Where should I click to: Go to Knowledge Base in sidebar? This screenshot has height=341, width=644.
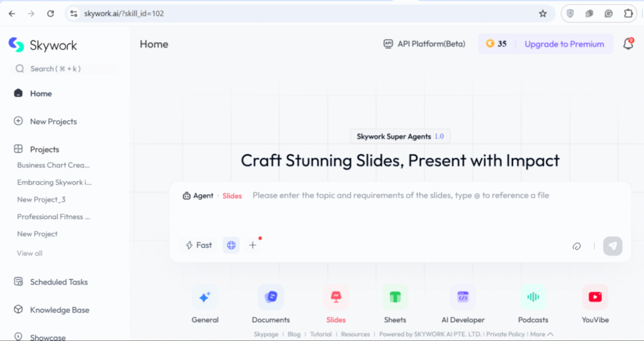pos(59,310)
